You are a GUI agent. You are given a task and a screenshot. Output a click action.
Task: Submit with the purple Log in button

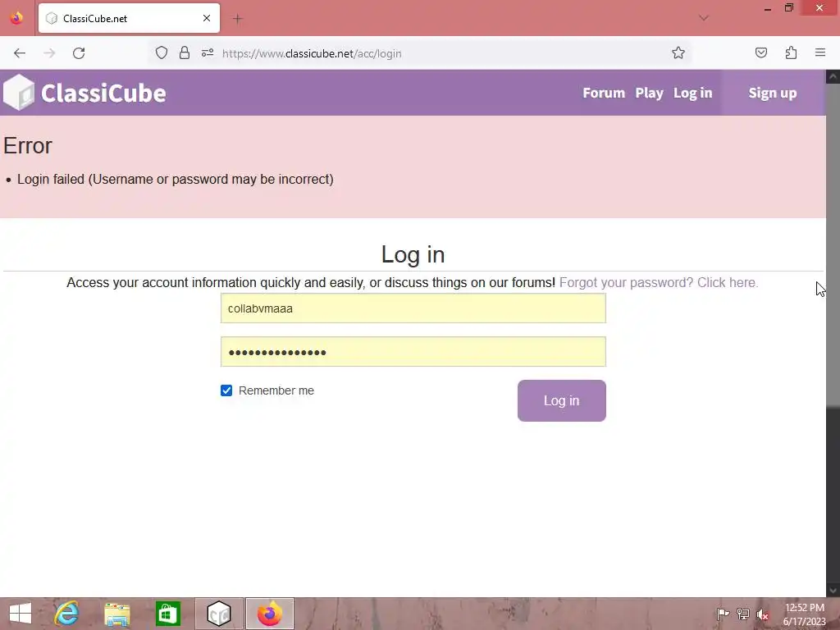coord(561,400)
